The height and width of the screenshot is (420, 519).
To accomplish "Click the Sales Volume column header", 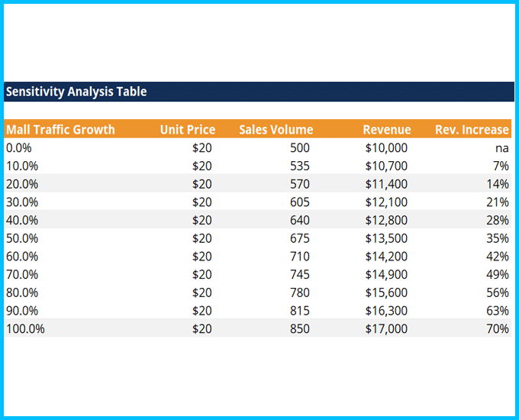I will pos(276,129).
